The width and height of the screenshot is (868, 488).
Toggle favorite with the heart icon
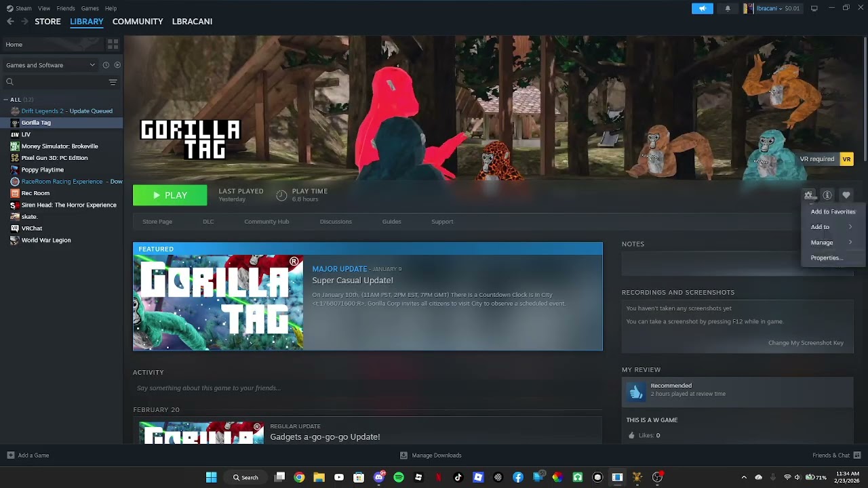click(x=846, y=195)
